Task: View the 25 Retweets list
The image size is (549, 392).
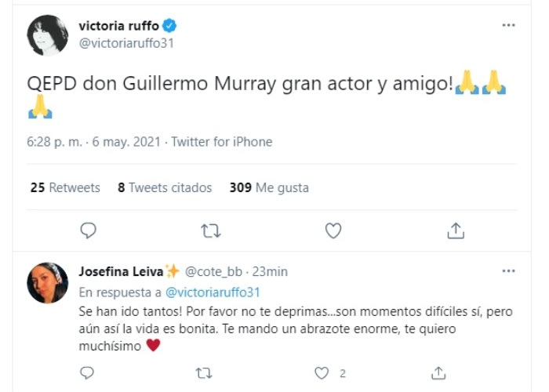Action: pos(65,187)
